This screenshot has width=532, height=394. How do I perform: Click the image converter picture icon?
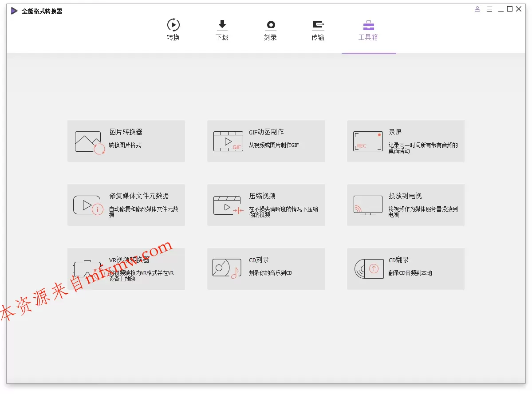click(x=90, y=142)
